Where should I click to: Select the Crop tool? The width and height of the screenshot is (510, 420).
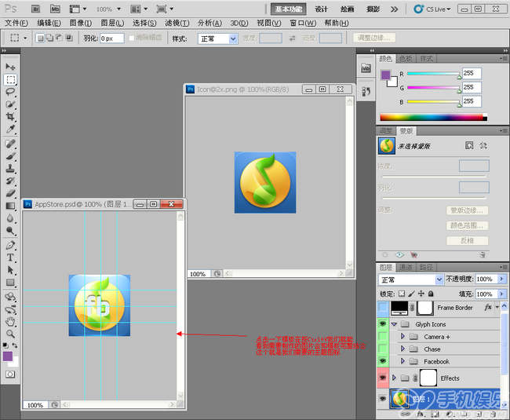click(x=10, y=116)
